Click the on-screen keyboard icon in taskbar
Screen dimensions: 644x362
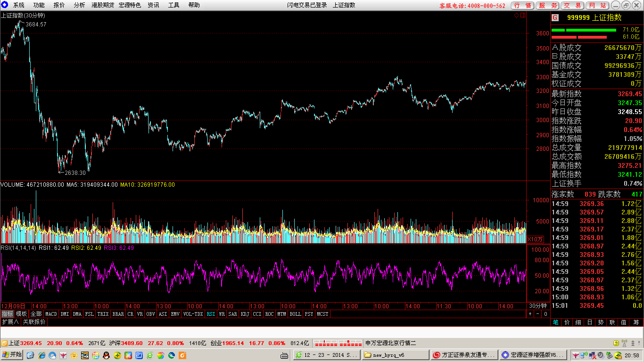pyautogui.click(x=285, y=355)
